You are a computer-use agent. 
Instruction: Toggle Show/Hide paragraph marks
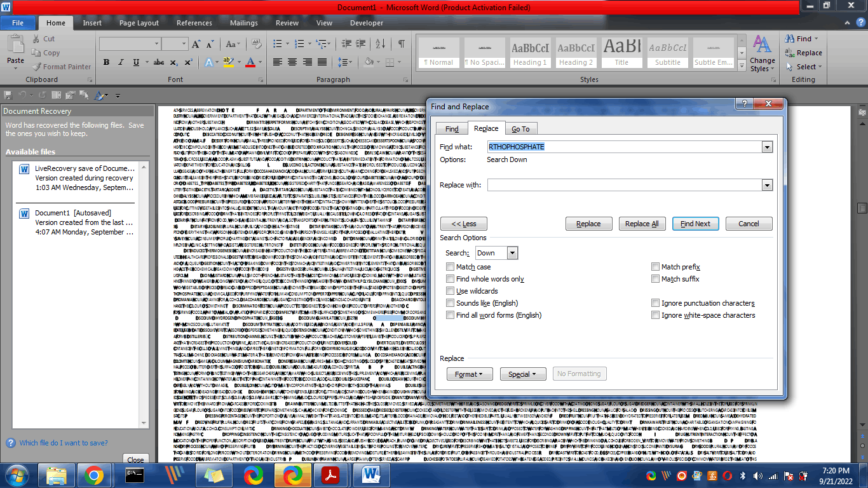click(x=401, y=44)
